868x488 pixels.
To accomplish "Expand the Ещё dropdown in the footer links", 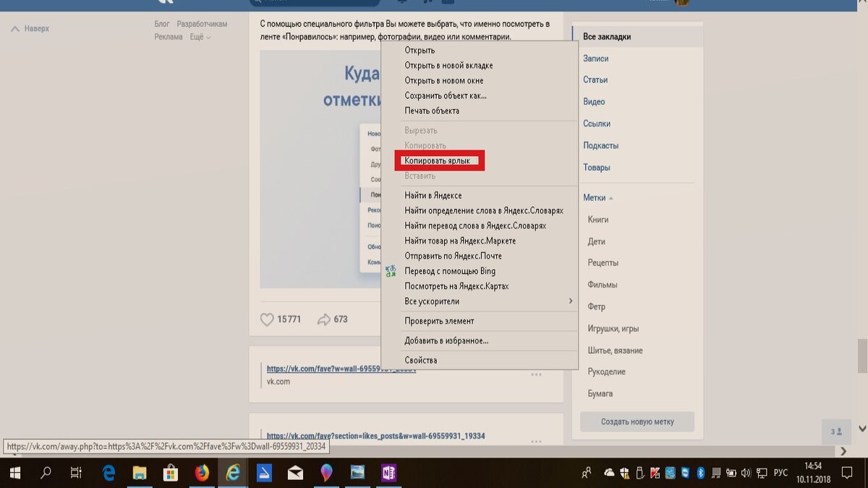I will [x=200, y=37].
